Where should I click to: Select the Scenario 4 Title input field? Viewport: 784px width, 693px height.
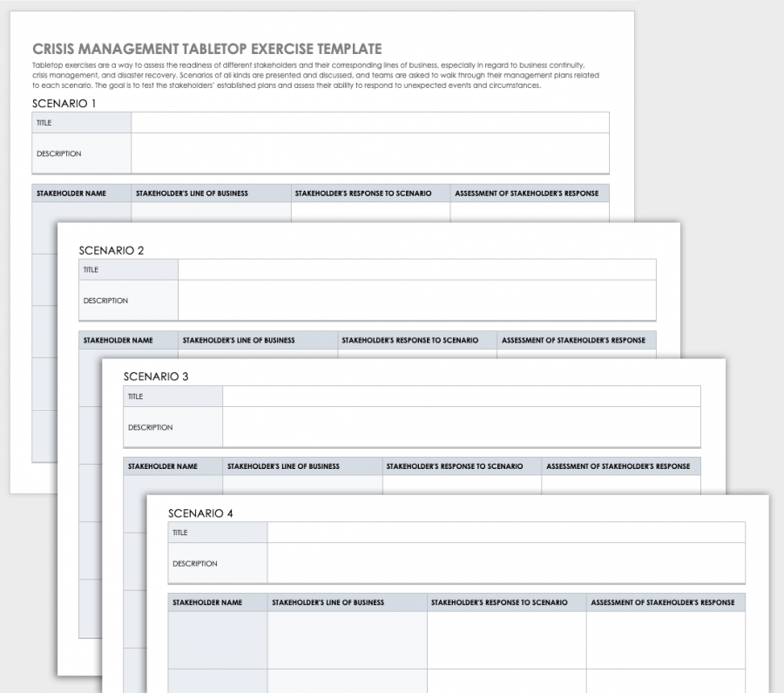coord(505,533)
